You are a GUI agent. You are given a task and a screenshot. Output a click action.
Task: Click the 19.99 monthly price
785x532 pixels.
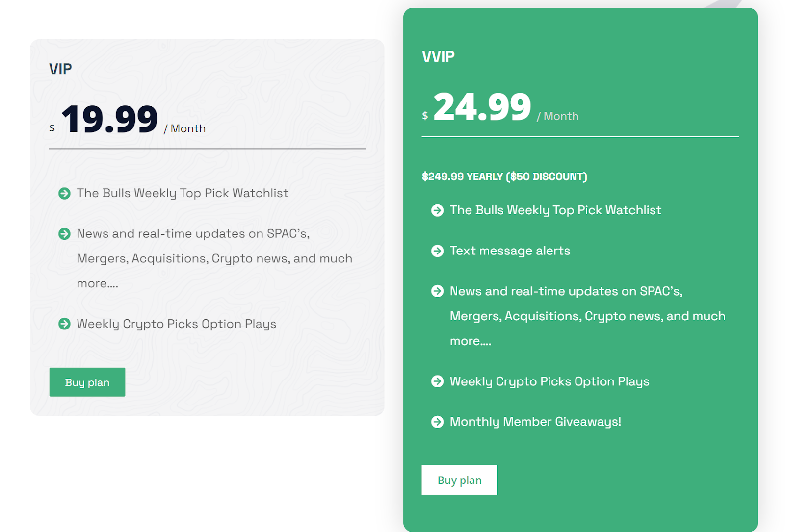(109, 119)
